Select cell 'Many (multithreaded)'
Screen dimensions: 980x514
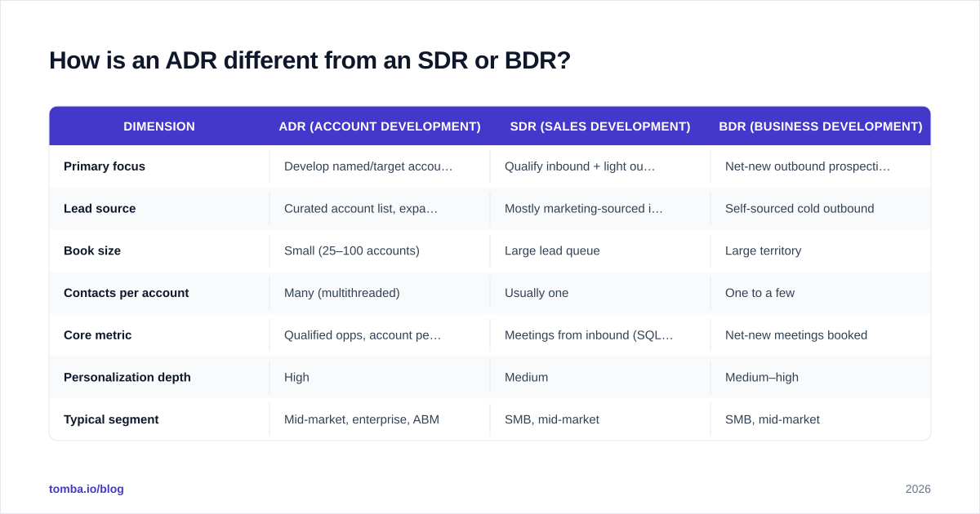click(380, 293)
